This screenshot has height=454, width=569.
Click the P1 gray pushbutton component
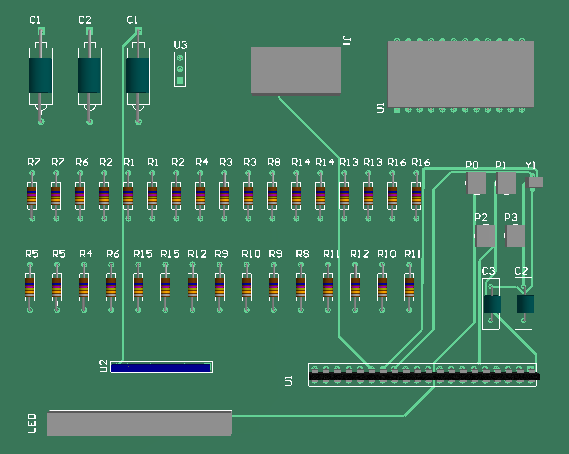506,183
